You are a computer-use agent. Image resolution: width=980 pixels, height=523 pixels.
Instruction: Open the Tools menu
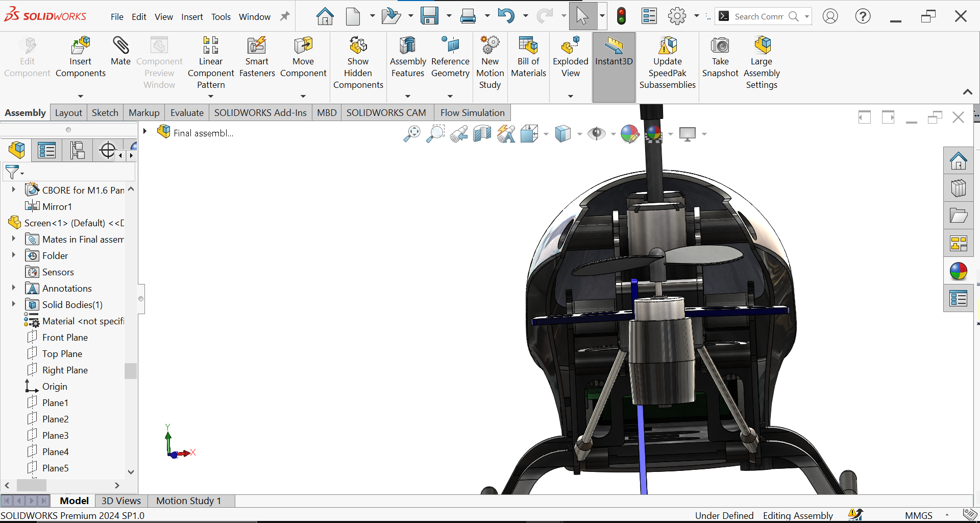click(x=220, y=17)
